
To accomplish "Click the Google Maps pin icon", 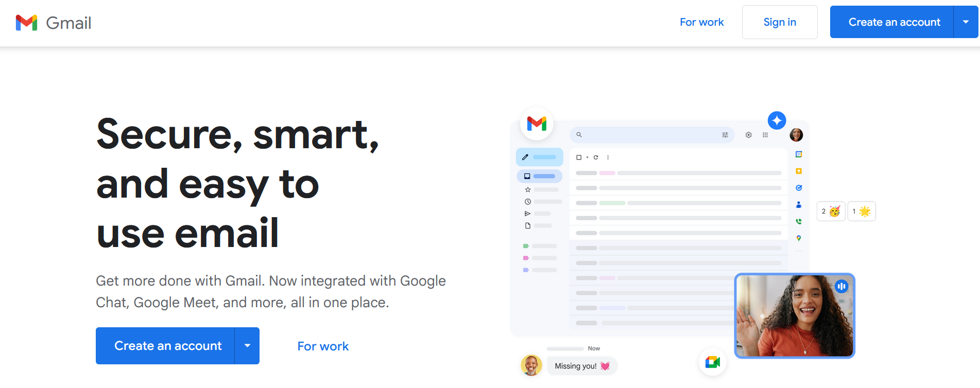I will pos(799,238).
